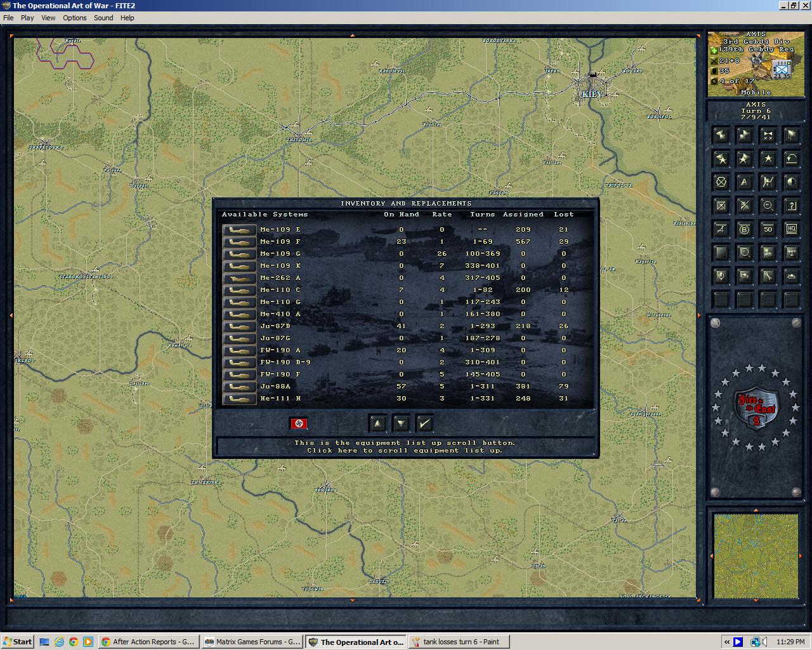The width and height of the screenshot is (812, 650).
Task: Select the zoom out magnifier icon
Action: click(x=768, y=206)
